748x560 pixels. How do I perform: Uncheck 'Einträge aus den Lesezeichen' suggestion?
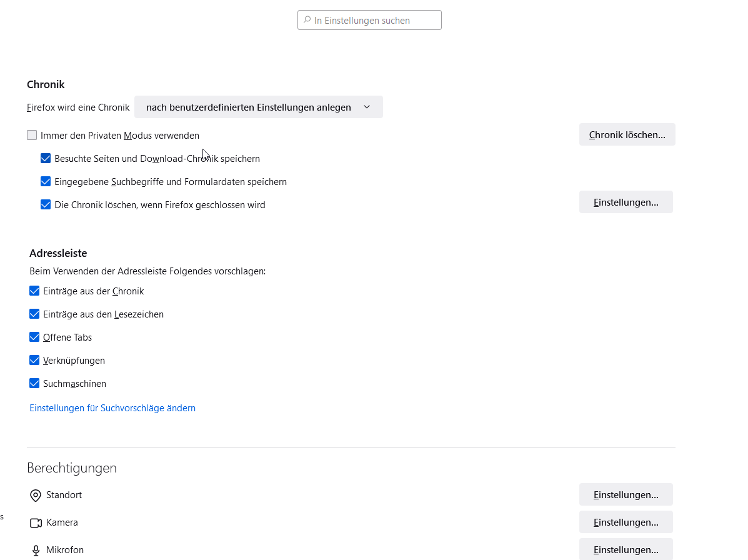point(34,314)
